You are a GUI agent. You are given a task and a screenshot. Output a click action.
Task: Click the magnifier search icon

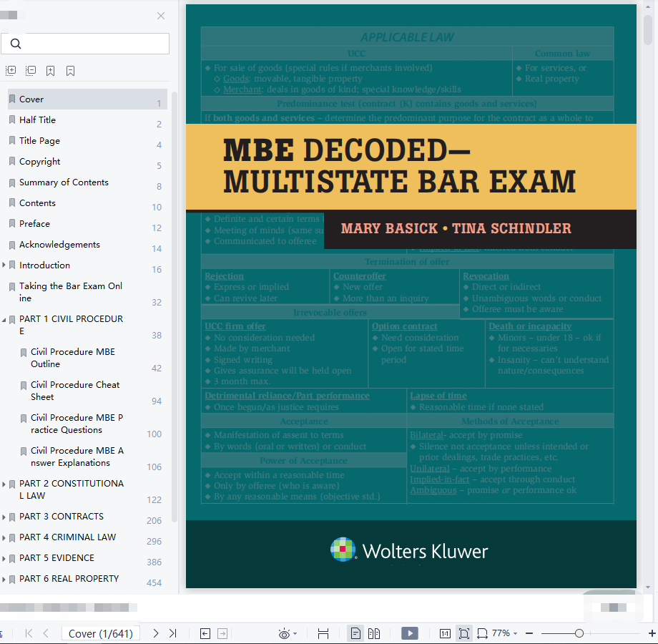(16, 44)
